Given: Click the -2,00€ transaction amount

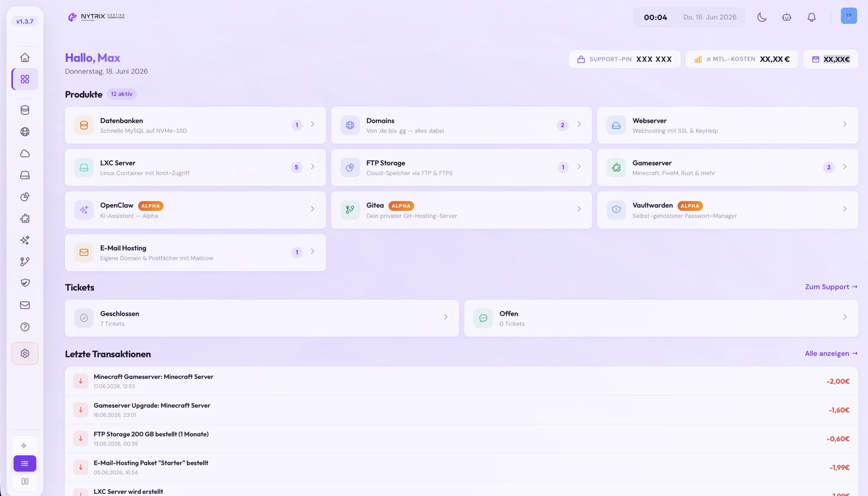Looking at the screenshot, I should pyautogui.click(x=838, y=381).
